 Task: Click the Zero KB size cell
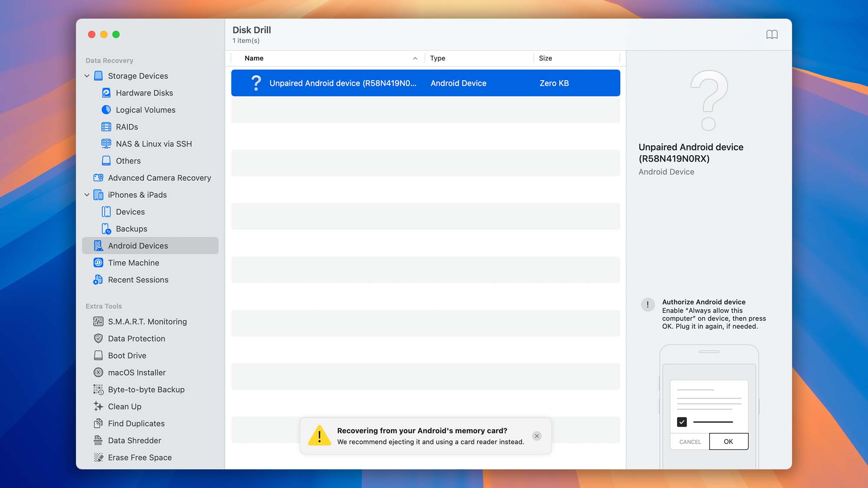[554, 83]
